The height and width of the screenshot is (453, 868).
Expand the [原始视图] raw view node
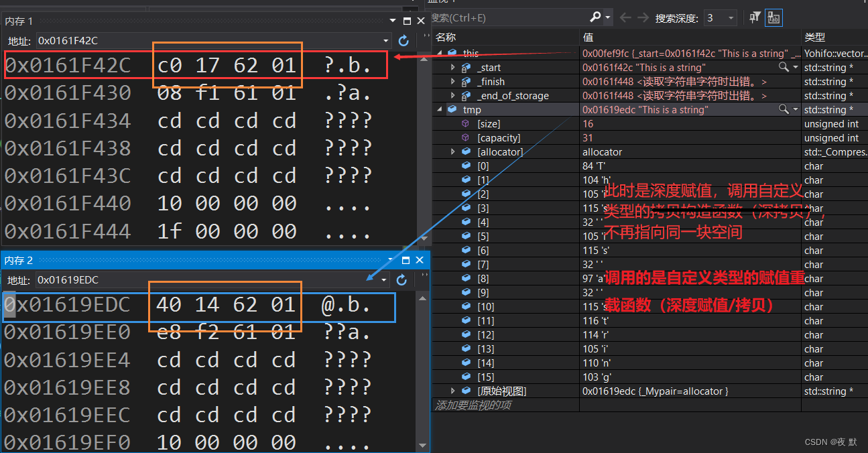(x=453, y=391)
